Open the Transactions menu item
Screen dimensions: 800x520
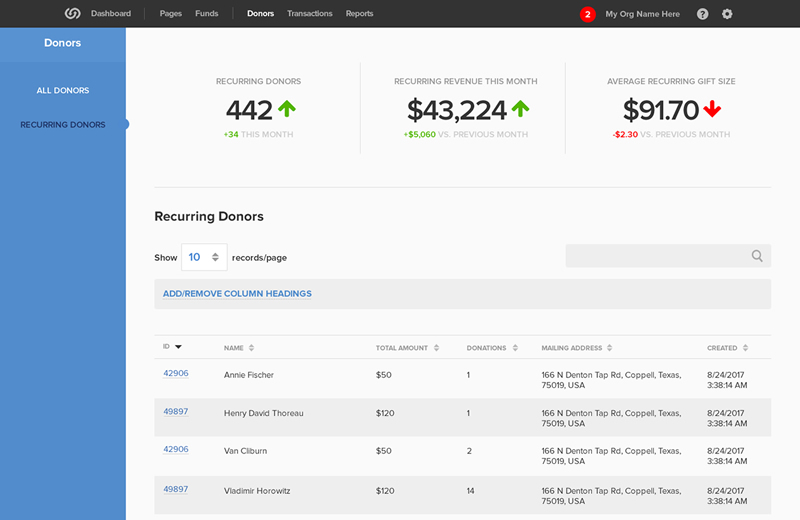[x=309, y=14]
